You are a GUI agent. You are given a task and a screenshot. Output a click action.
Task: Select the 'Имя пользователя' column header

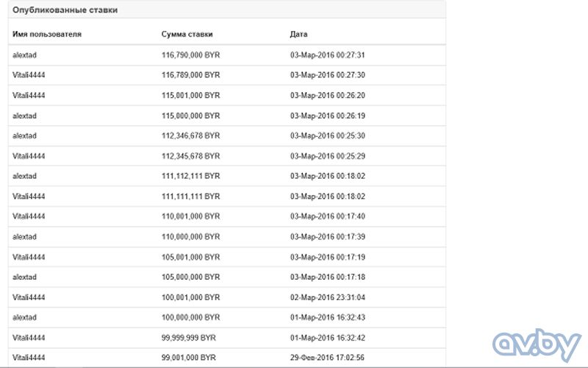[x=47, y=34]
